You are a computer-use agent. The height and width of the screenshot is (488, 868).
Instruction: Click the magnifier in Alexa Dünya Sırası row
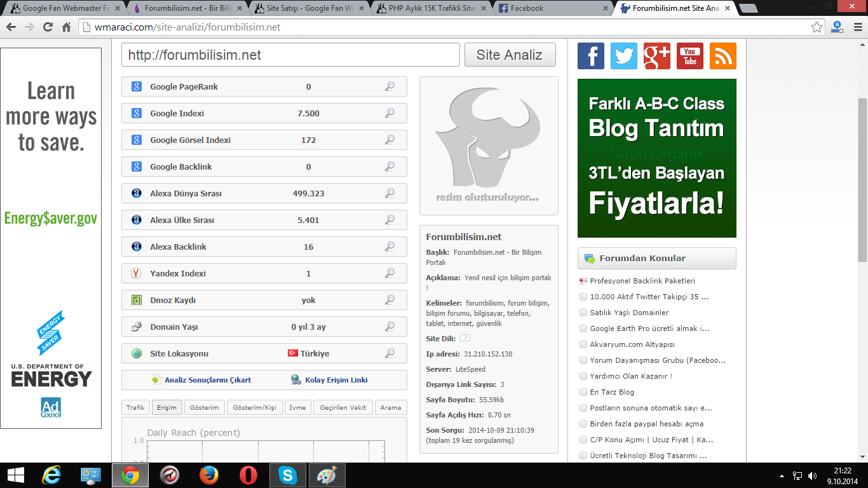click(390, 193)
